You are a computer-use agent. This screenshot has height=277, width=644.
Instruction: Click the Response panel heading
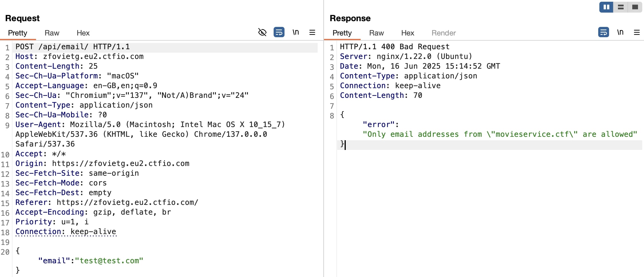pyautogui.click(x=350, y=18)
